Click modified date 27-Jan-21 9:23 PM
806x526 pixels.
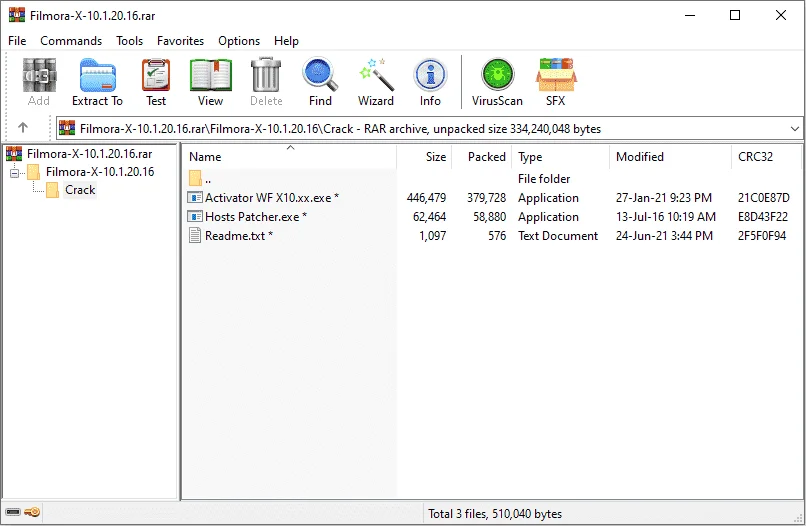click(x=664, y=197)
